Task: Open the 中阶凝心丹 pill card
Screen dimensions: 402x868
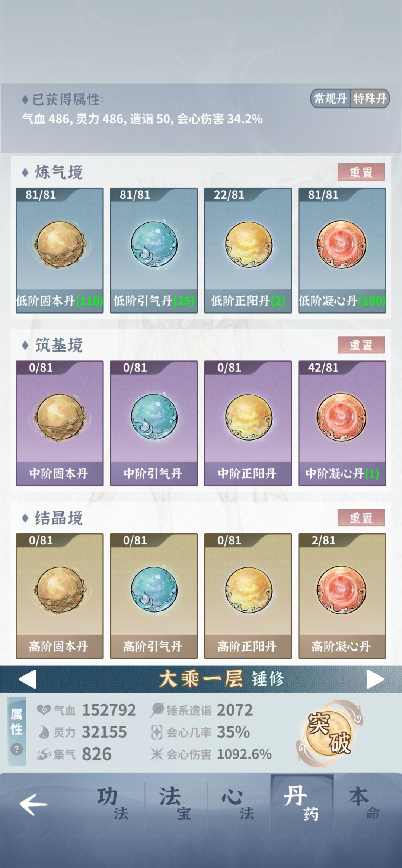Action: [342, 423]
